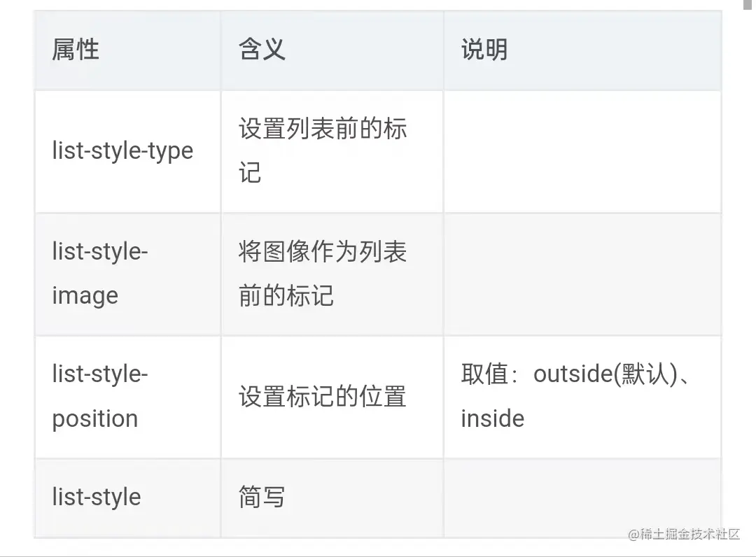This screenshot has width=756, height=557.
Task: Click empty description cell in list-style row
Action: [582, 498]
